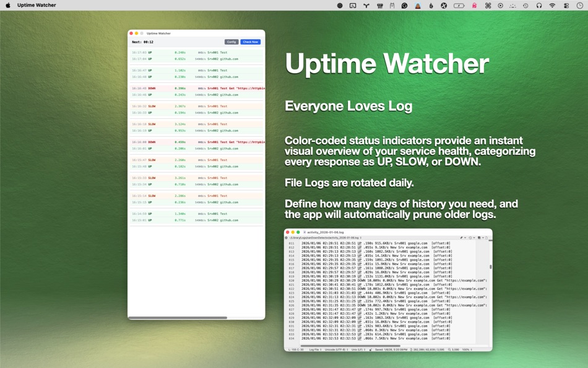
Task: Click the pencil edit icon in the log editor toolbar
Action: click(461, 238)
